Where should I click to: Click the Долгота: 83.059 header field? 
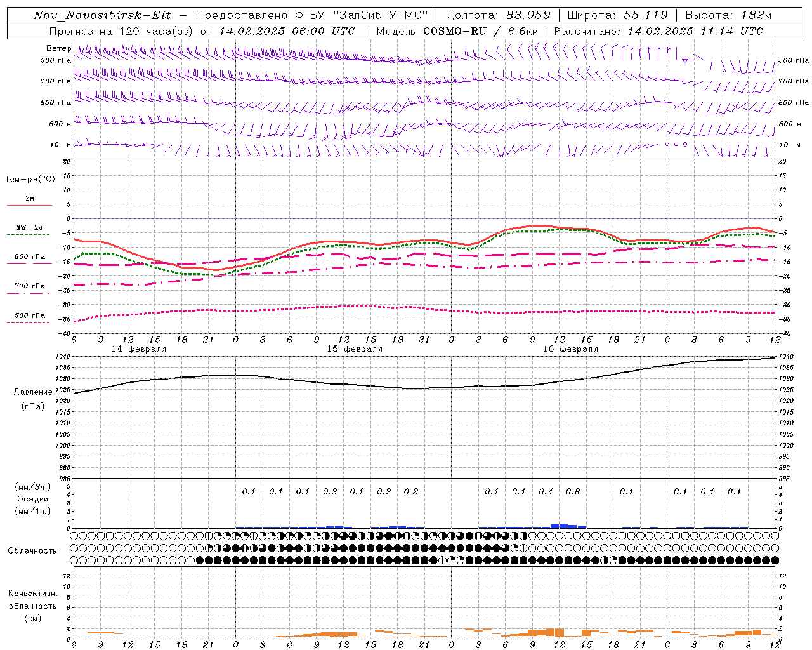(499, 15)
